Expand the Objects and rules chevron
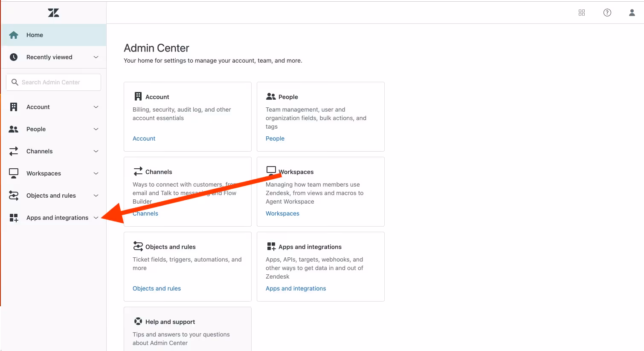The height and width of the screenshot is (351, 644). [x=96, y=196]
